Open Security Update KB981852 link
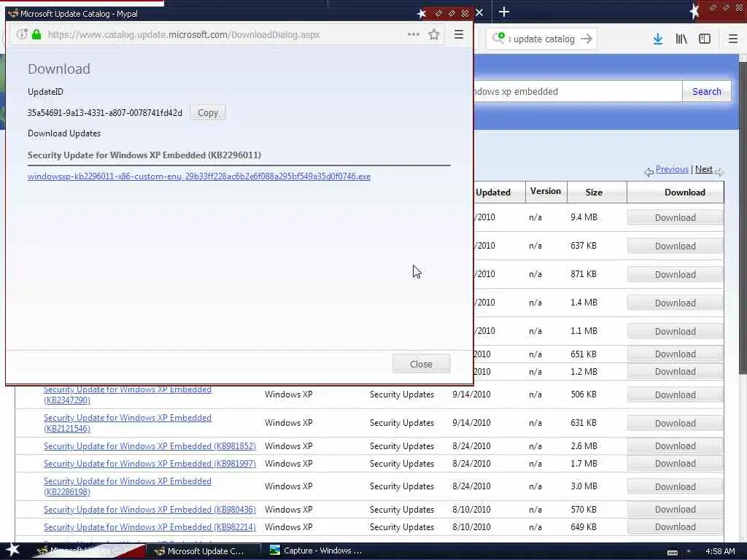747x560 pixels. [x=150, y=446]
